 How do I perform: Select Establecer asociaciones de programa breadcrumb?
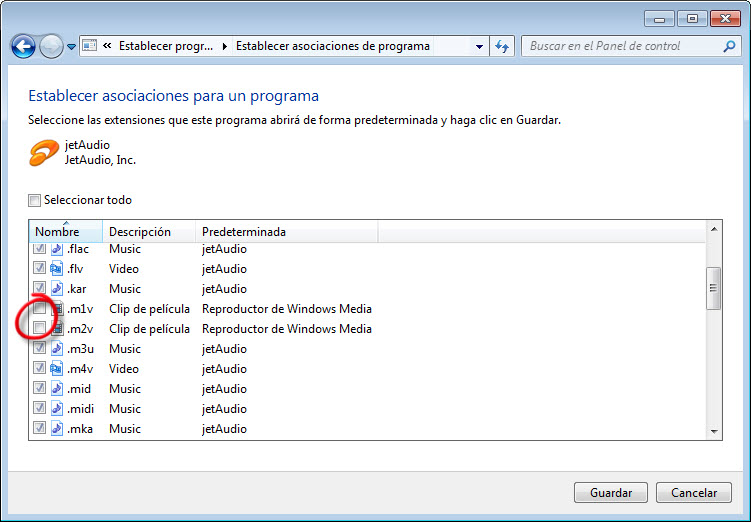pos(333,46)
